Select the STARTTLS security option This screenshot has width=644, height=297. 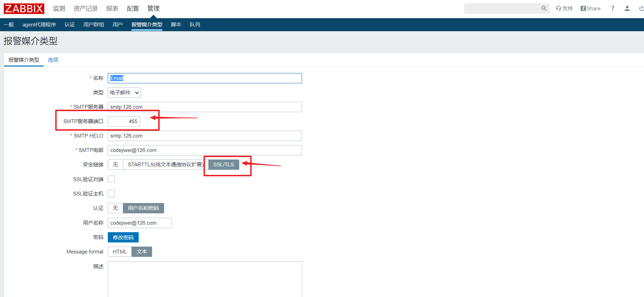coord(165,165)
